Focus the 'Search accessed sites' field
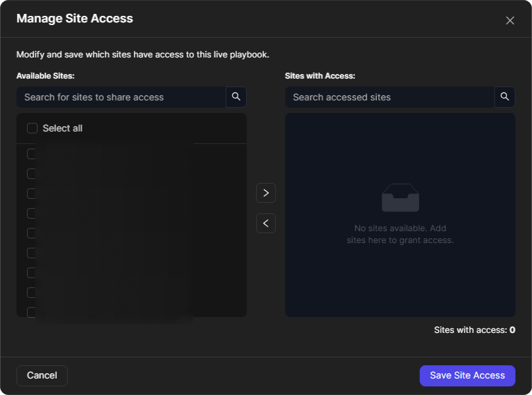This screenshot has width=532, height=395. coord(390,97)
